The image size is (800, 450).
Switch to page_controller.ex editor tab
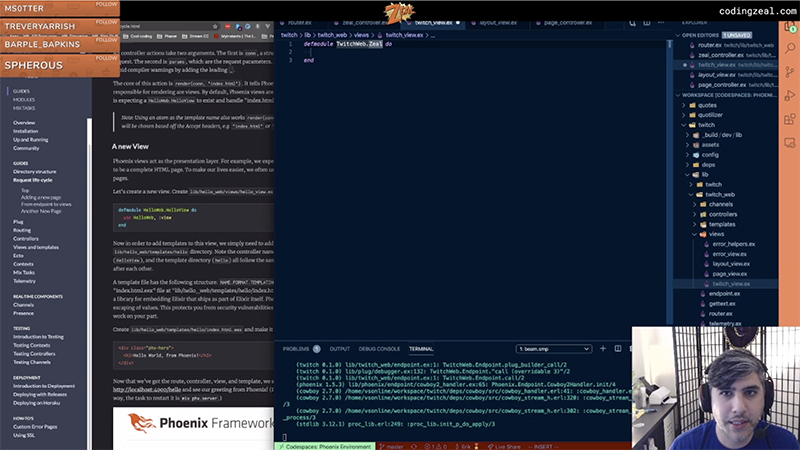pyautogui.click(x=568, y=23)
